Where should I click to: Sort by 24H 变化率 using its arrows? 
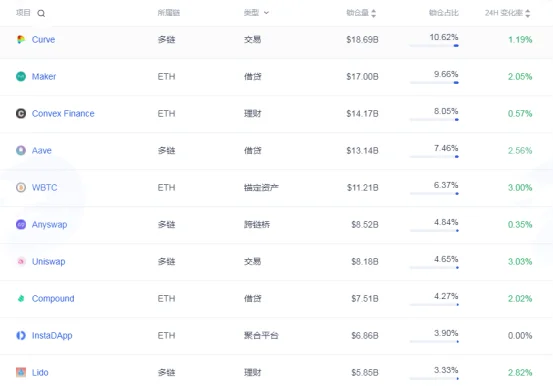(x=528, y=13)
